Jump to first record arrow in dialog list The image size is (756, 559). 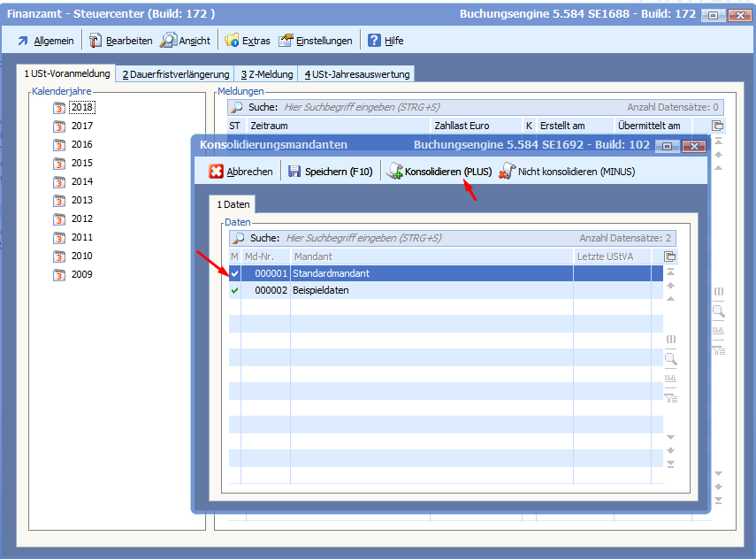pos(670,272)
